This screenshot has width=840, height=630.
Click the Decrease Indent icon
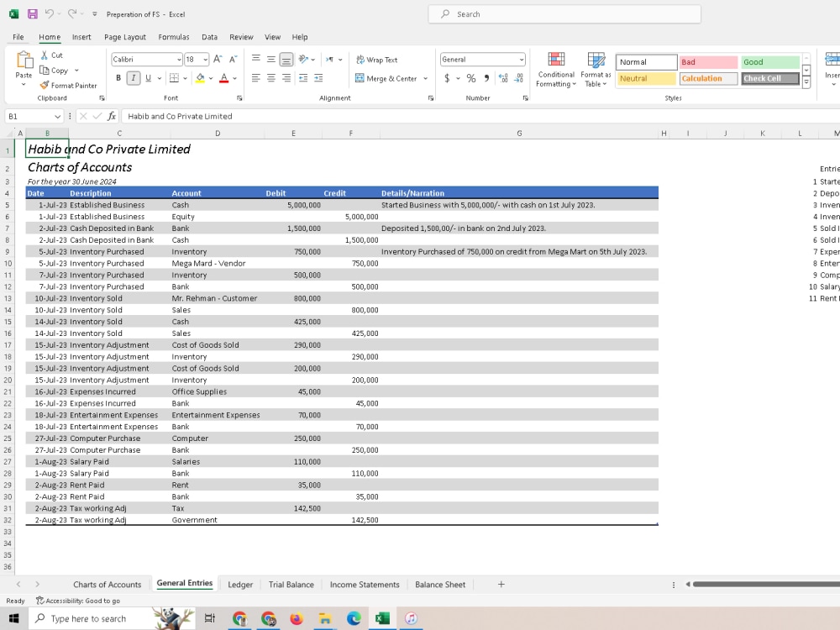pos(303,78)
